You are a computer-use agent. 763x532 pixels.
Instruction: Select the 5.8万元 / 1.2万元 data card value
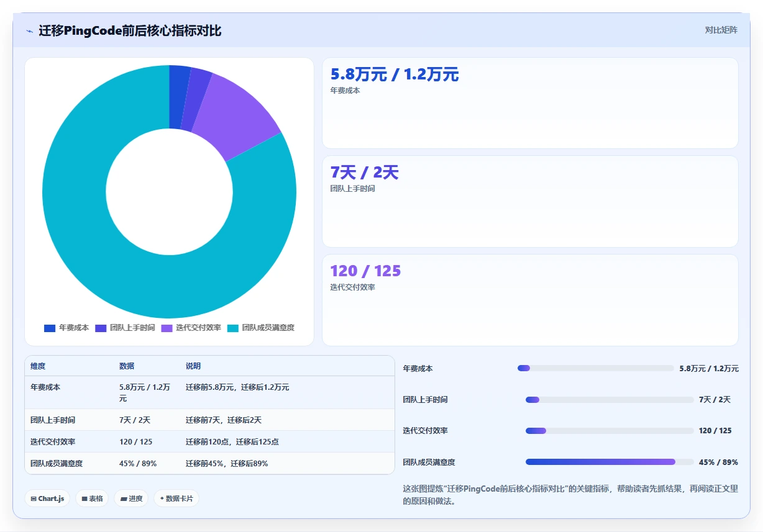[x=395, y=74]
